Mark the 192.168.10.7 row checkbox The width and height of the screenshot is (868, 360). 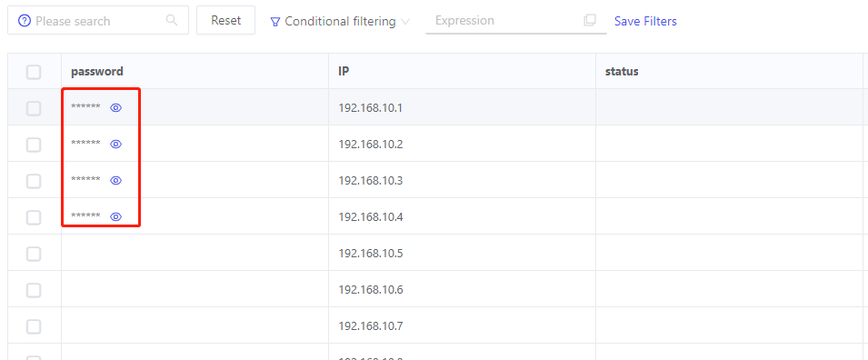coord(34,326)
